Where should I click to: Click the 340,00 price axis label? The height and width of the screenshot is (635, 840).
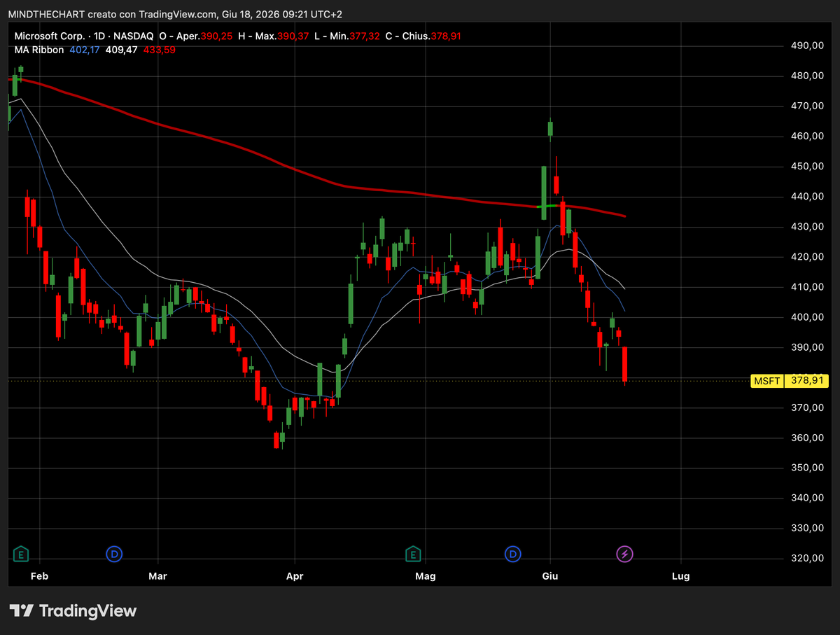tap(806, 498)
